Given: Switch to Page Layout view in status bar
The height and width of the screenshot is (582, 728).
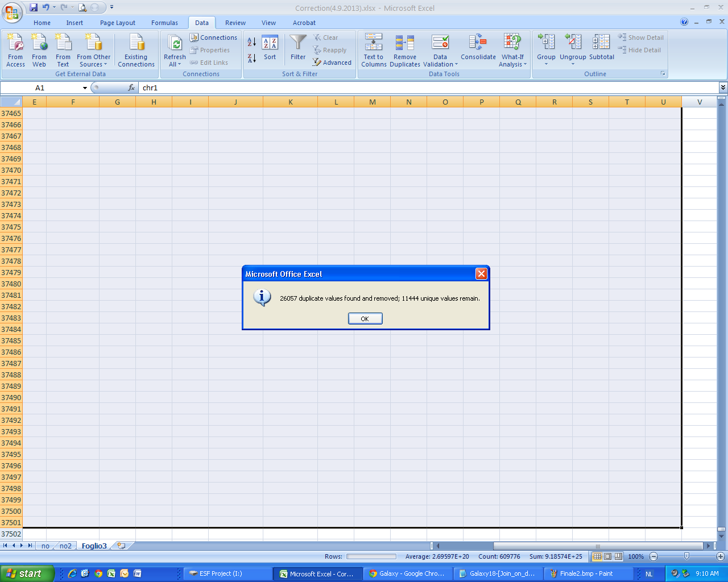Looking at the screenshot, I should point(607,556).
